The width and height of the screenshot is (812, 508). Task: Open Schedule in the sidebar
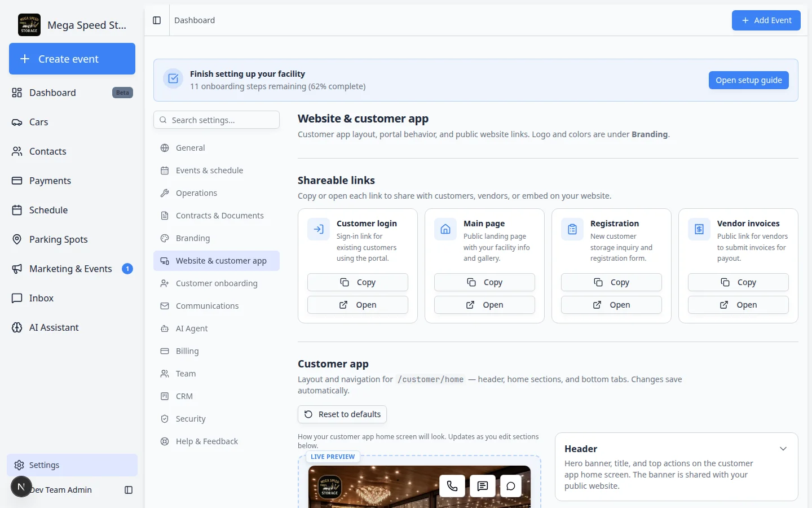pos(72,210)
